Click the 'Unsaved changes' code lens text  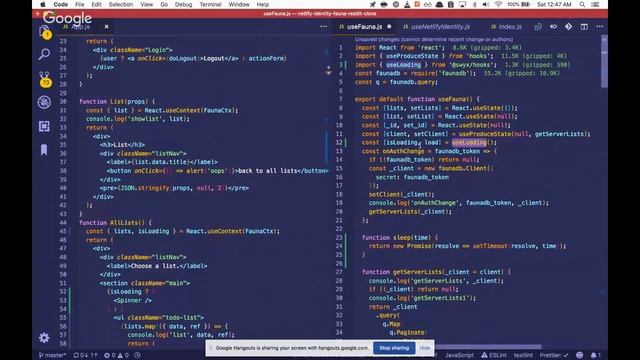433,40
